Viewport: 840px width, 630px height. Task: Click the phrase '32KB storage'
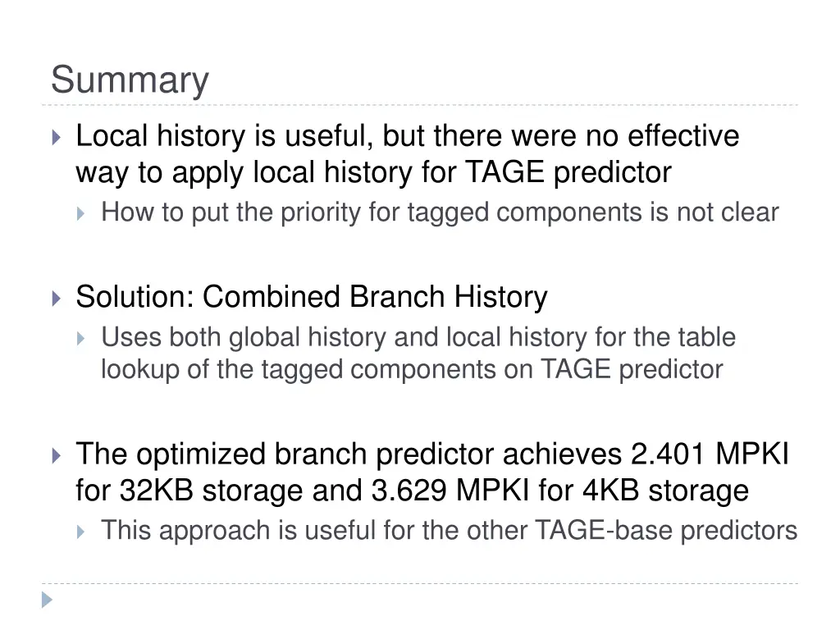pyautogui.click(x=211, y=491)
